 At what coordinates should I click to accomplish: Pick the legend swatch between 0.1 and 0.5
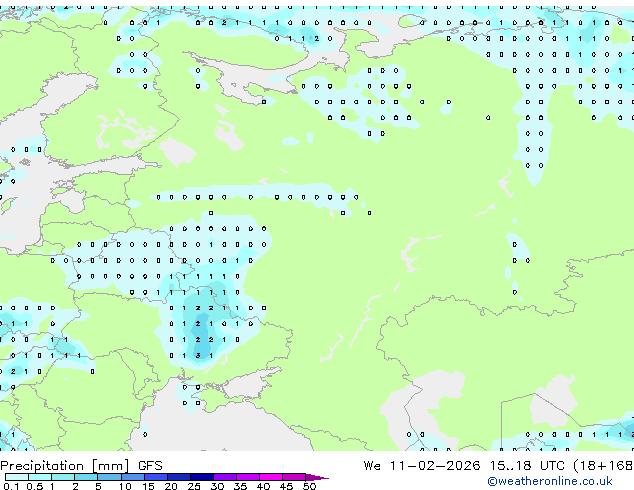coord(17,477)
